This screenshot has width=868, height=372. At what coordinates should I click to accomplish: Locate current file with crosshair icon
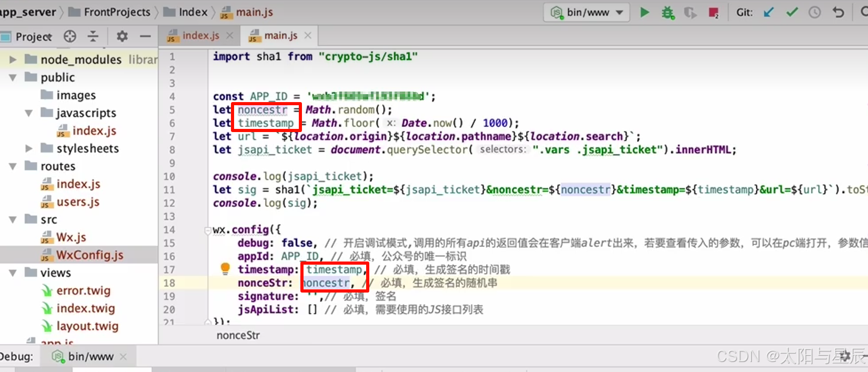(x=70, y=36)
